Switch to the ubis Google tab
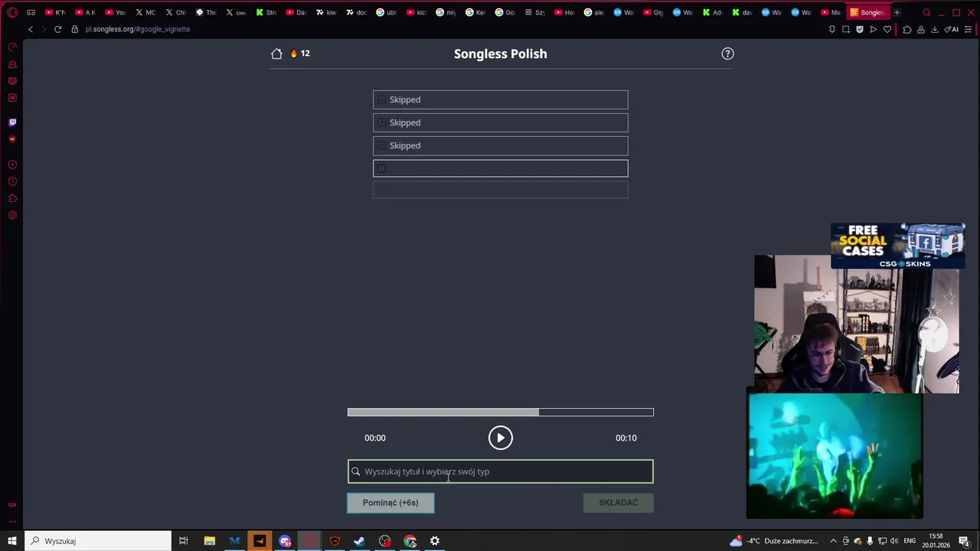The image size is (980, 551). [386, 12]
